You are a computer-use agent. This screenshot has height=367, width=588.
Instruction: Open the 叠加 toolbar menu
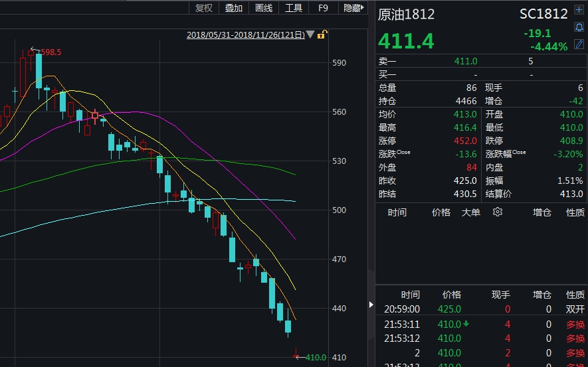[x=234, y=8]
